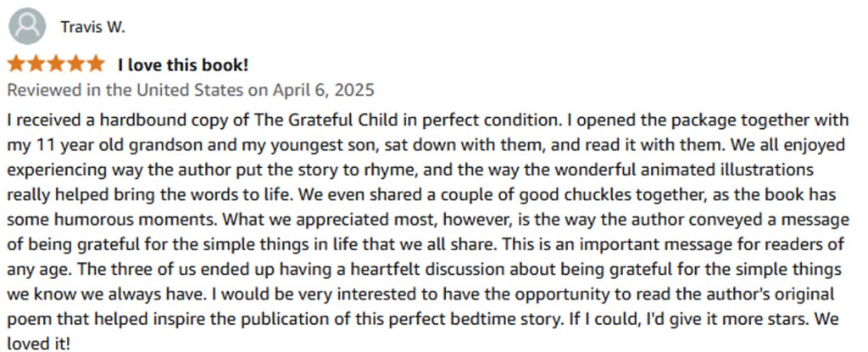Click Travis W.'s profile avatar icon
Screen dimensions: 868x352
pyautogui.click(x=27, y=27)
